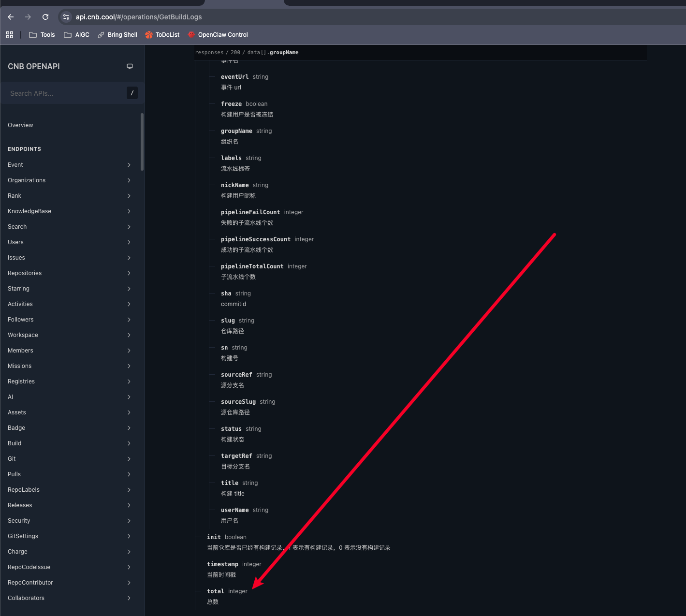Click the Search APIs input field
The image size is (686, 616).
(65, 93)
